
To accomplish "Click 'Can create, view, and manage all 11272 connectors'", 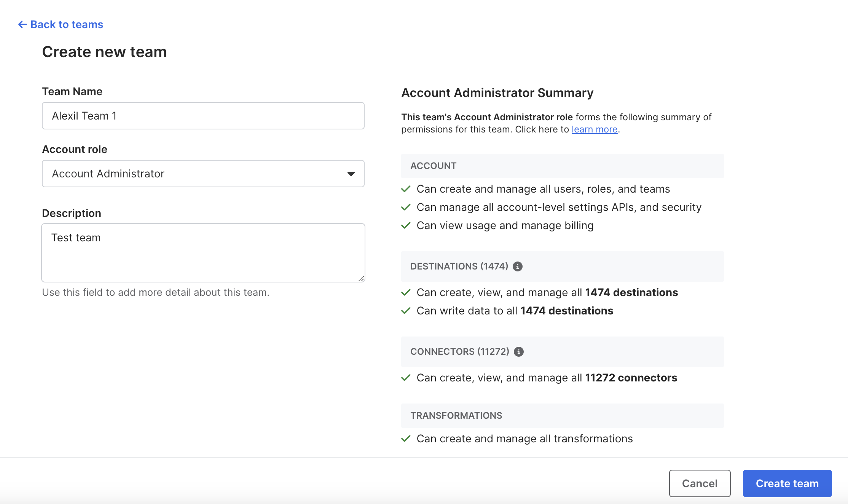I will coord(547,378).
